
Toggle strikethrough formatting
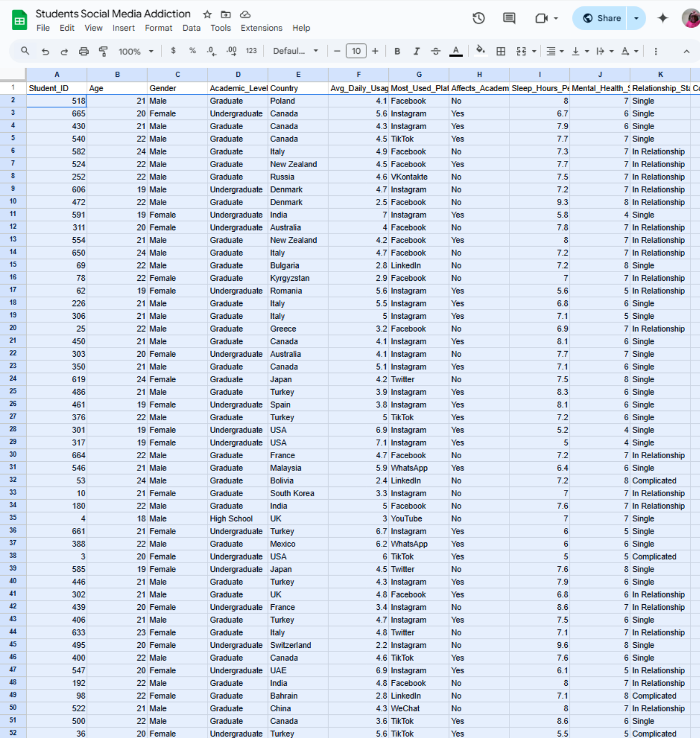(x=436, y=51)
